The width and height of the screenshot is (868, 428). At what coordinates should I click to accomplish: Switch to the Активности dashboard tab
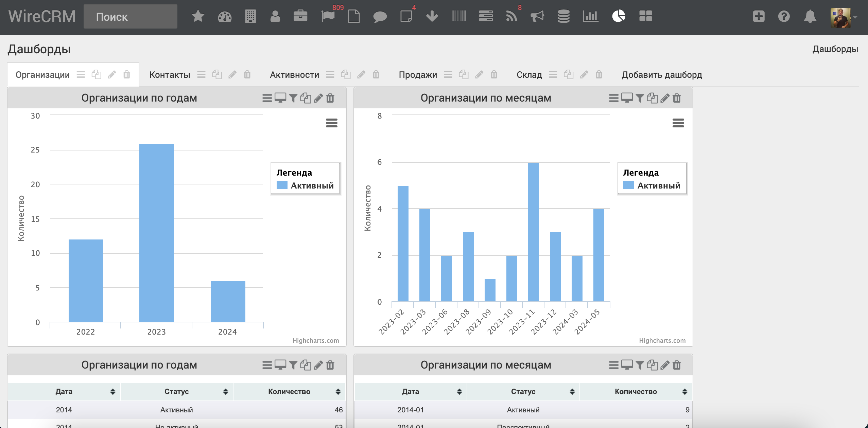[x=294, y=75]
